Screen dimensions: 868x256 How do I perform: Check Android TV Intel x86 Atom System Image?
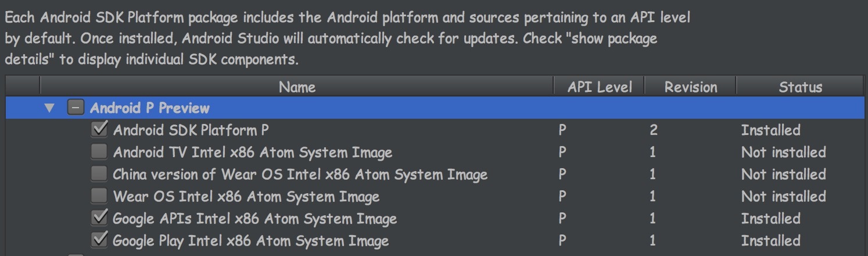click(99, 152)
